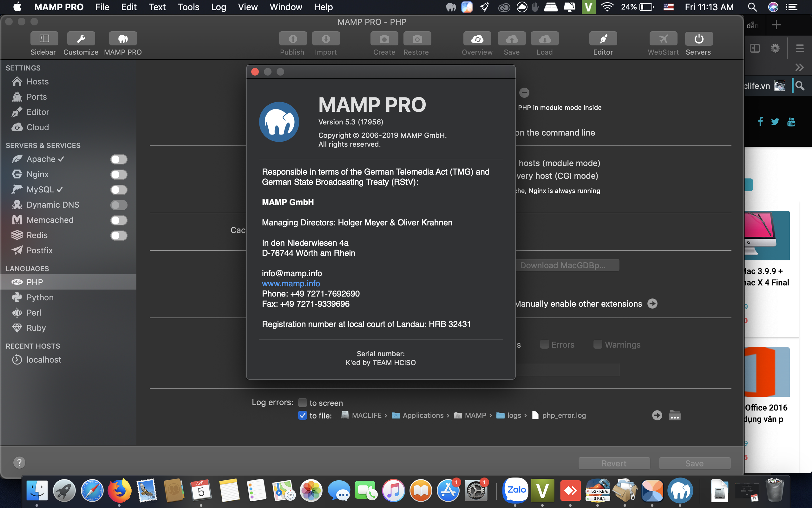Click the MAMP PRO elephant toolbar icon
This screenshot has width=812, height=508.
tap(123, 39)
